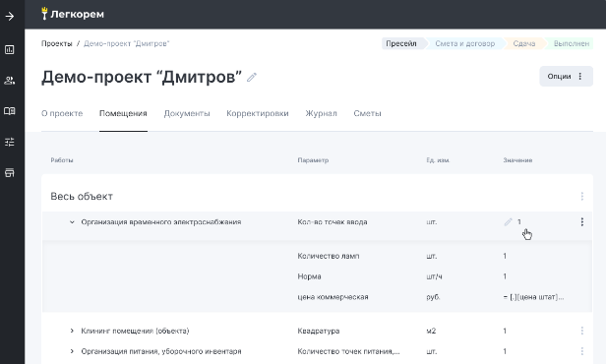Image resolution: width=606 pixels, height=364 pixels.
Task: Open the open-book icon in sidebar
Action: click(10, 111)
